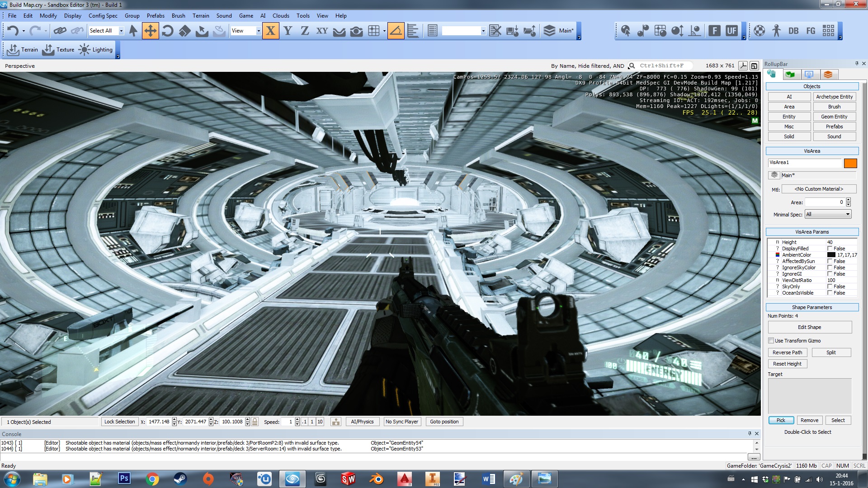Enable Use Transform Gizmo checkbox
868x488 pixels.
click(x=771, y=341)
